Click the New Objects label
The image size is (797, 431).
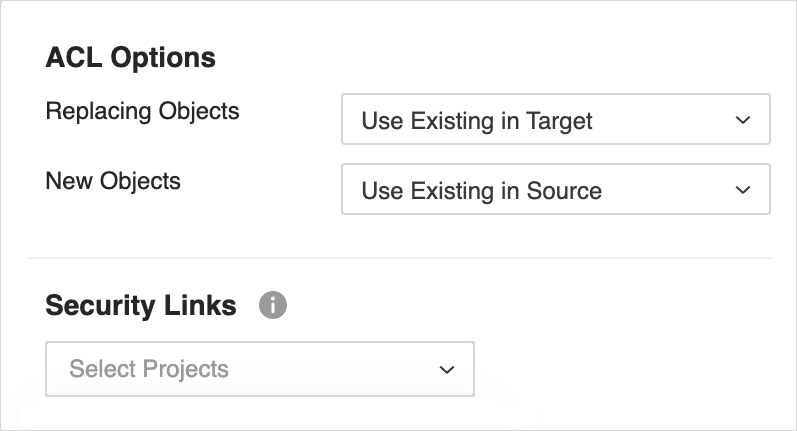tap(113, 181)
